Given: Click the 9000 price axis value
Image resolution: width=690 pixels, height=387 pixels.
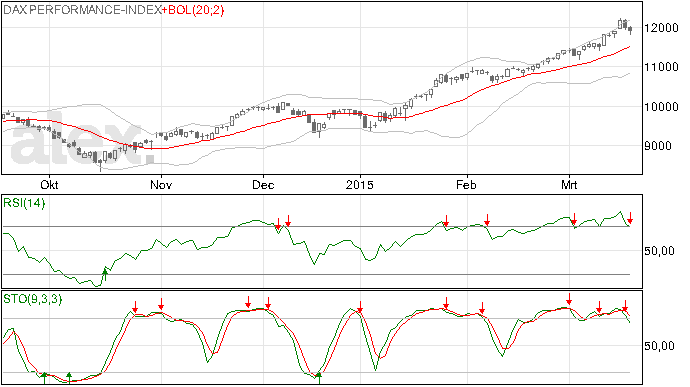Looking at the screenshot, I should [658, 146].
